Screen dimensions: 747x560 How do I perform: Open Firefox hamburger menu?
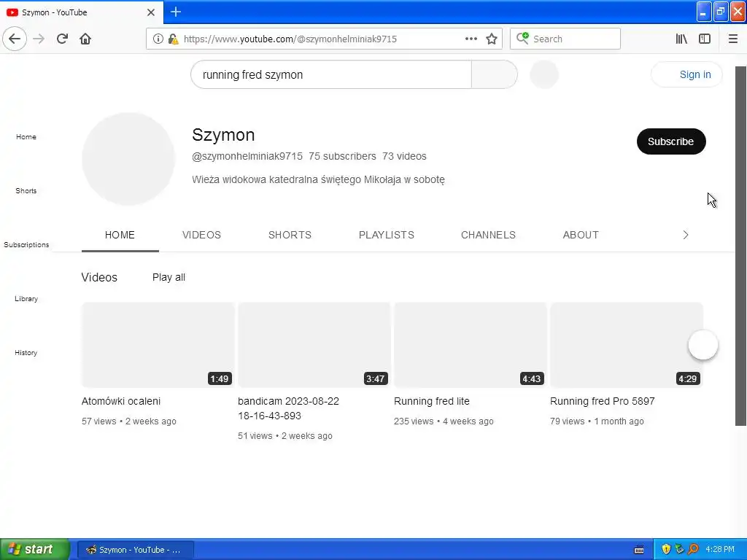[x=732, y=39]
